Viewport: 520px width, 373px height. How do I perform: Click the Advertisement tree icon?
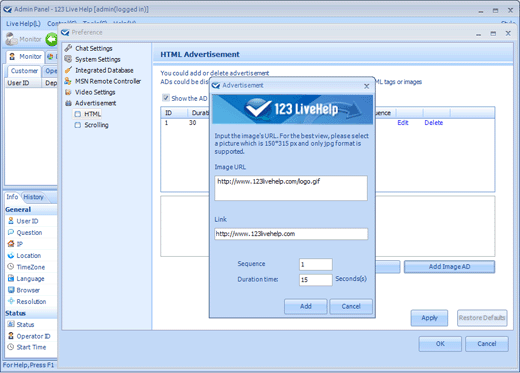click(68, 103)
